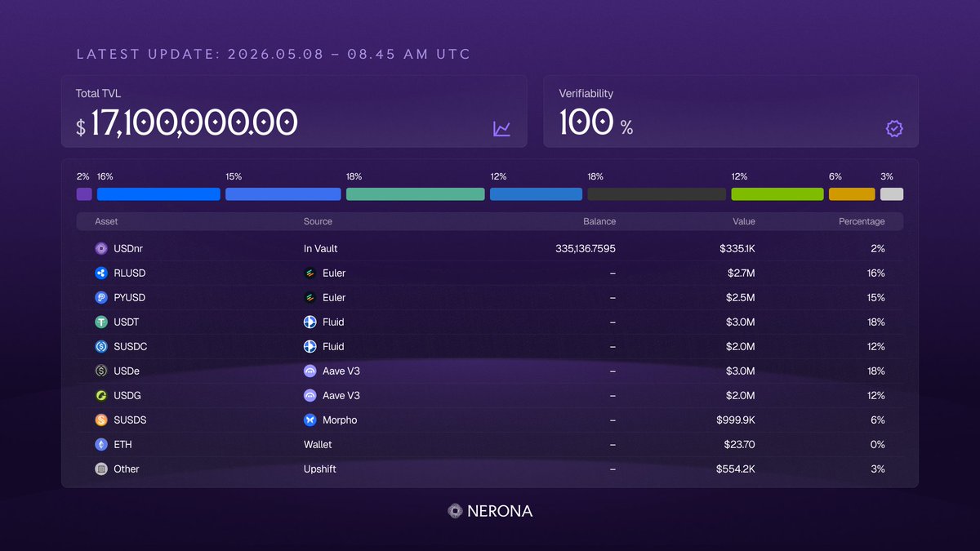Image resolution: width=980 pixels, height=551 pixels.
Task: Click the In Vault source text
Action: (321, 248)
